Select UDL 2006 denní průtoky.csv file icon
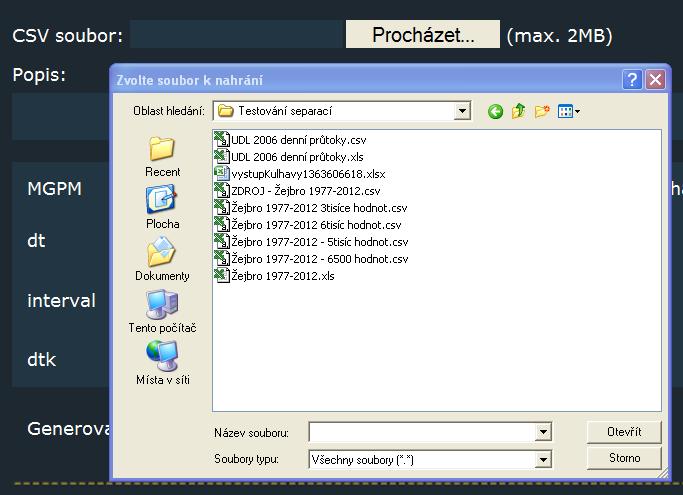 [x=222, y=139]
